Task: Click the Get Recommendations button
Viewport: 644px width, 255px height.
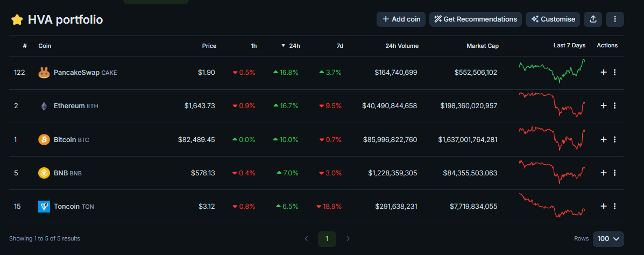Action: 476,19
